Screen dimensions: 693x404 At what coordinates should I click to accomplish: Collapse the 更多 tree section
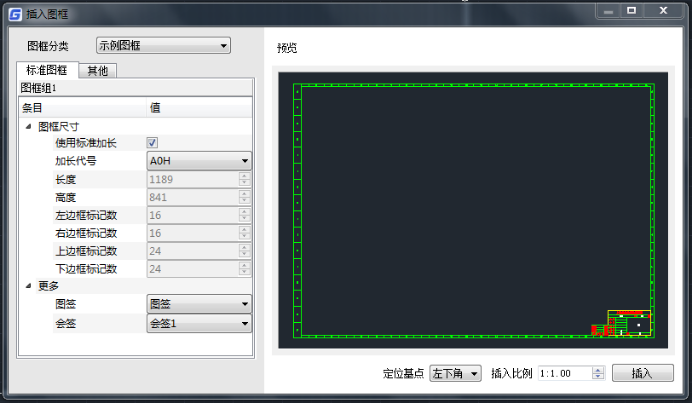pos(28,286)
